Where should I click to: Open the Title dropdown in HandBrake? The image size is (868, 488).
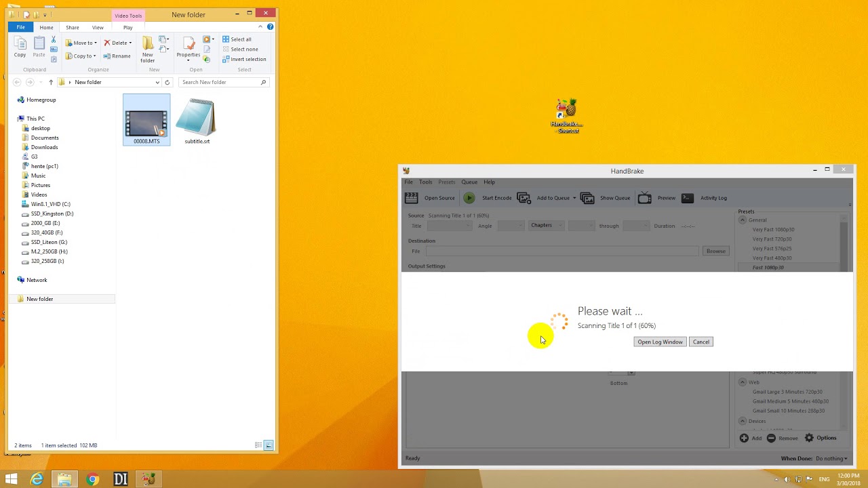coord(449,226)
